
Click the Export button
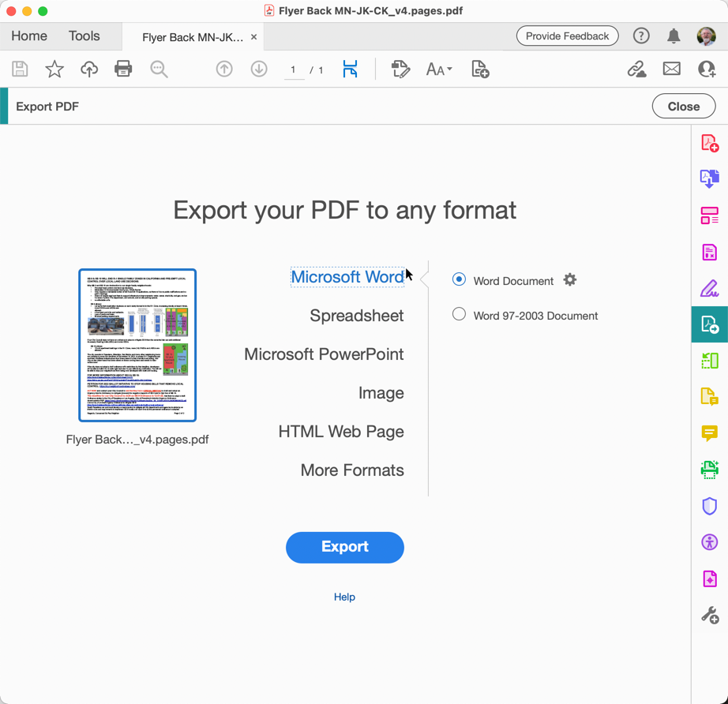pos(345,547)
